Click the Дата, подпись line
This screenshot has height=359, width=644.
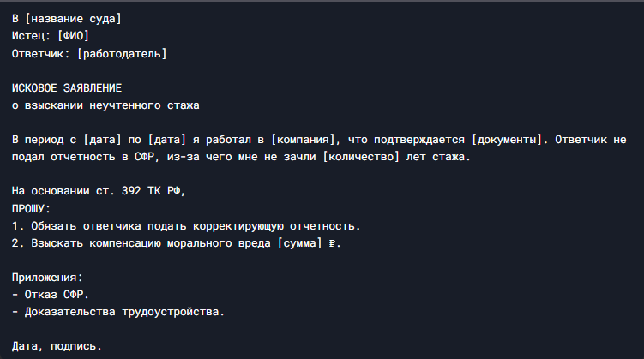point(57,346)
